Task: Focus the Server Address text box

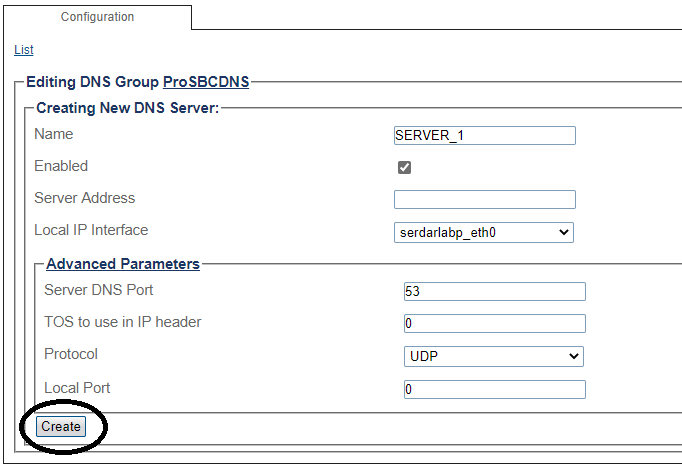Action: [x=485, y=199]
